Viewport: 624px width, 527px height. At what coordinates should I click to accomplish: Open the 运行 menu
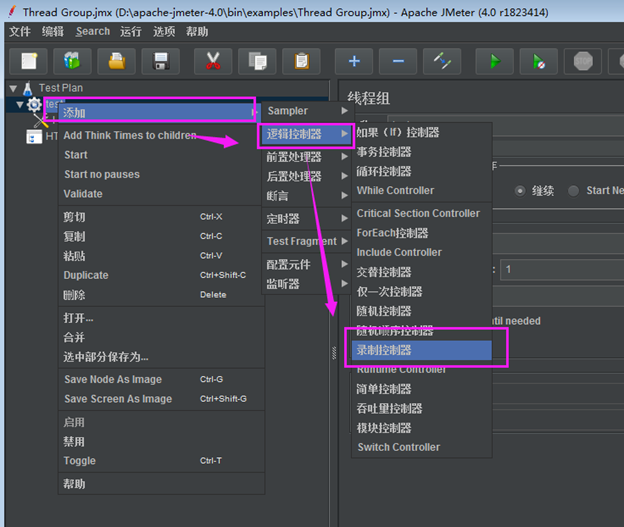click(131, 31)
